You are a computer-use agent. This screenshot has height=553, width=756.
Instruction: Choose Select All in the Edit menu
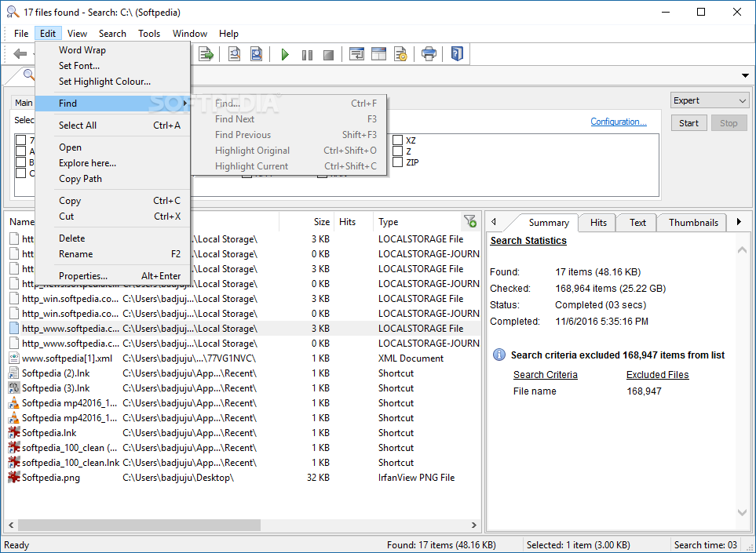112,126
